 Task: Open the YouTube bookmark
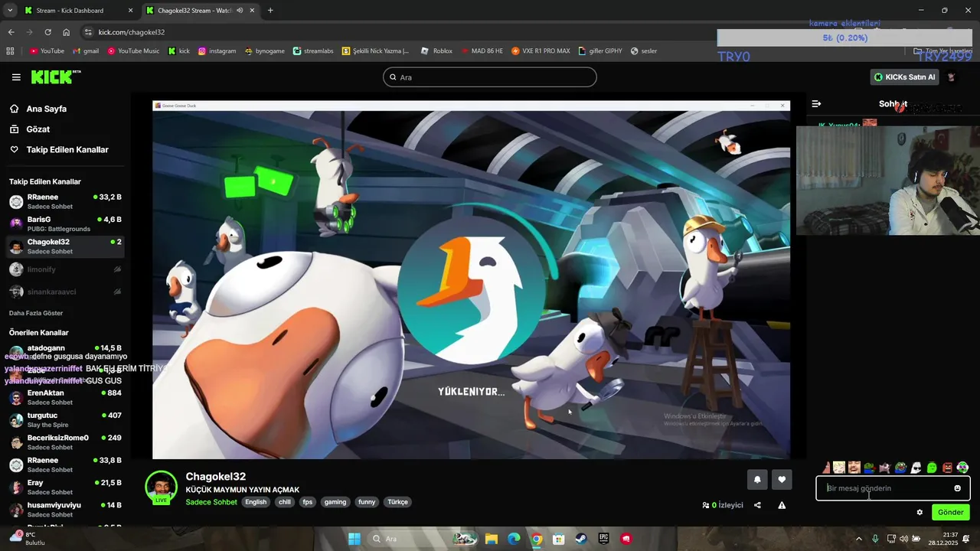(x=47, y=51)
